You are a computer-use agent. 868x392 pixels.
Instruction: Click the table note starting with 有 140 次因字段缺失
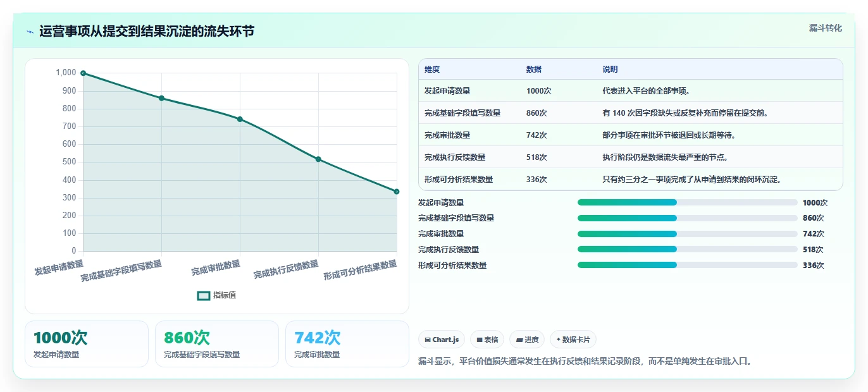coord(685,113)
